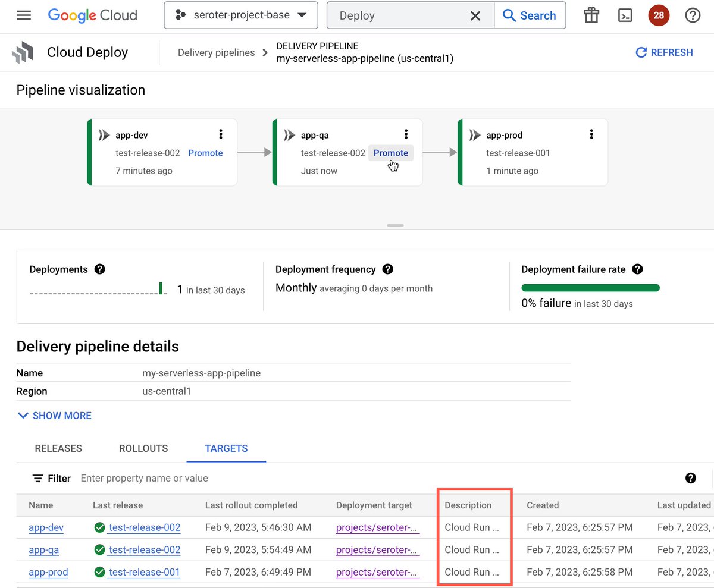The height and width of the screenshot is (588, 714).
Task: View the notifications badge showing 28
Action: [x=659, y=15]
